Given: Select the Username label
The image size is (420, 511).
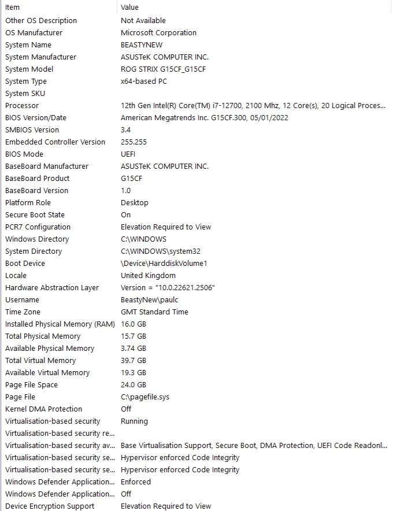Looking at the screenshot, I should [x=22, y=300].
